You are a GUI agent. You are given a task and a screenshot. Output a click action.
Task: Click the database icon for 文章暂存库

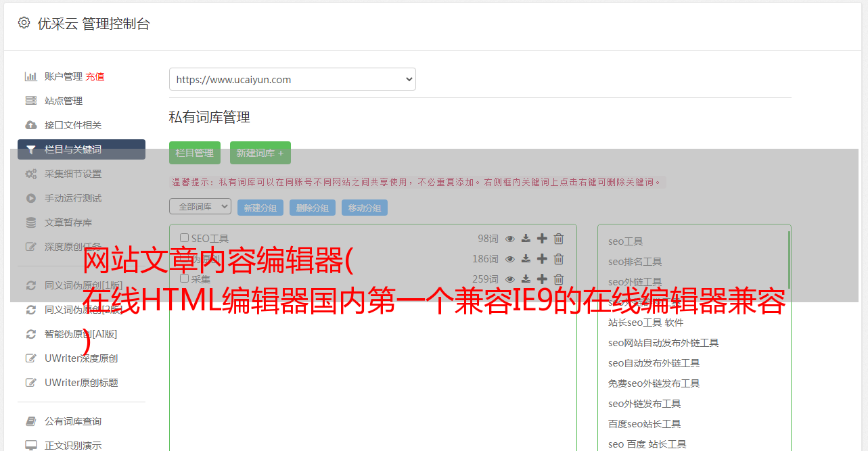[30, 222]
